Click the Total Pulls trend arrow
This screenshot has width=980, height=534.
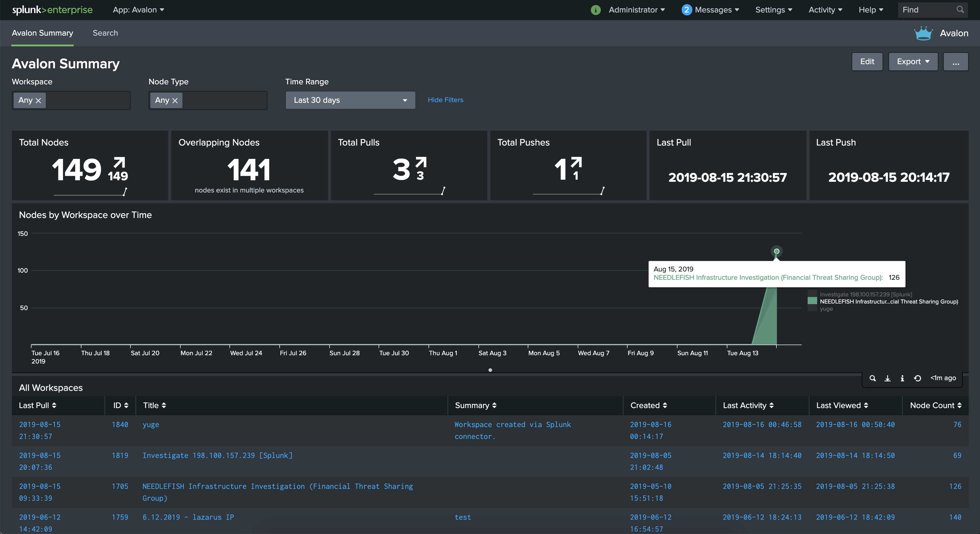click(x=421, y=162)
